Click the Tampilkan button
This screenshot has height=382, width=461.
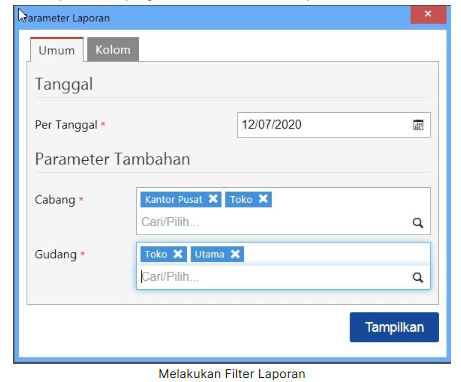pyautogui.click(x=394, y=327)
